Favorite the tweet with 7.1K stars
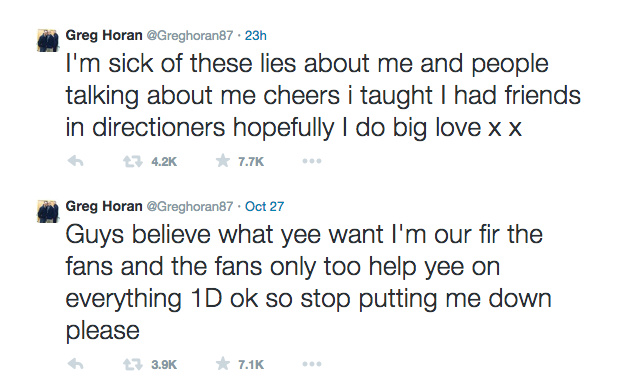Screen dimensions: 623x391 [223, 364]
